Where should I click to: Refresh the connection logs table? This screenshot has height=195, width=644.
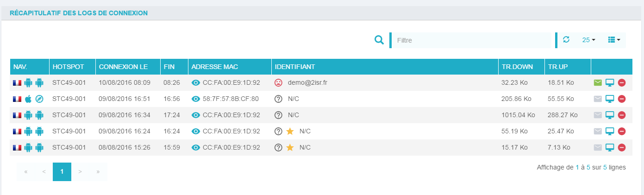(566, 40)
